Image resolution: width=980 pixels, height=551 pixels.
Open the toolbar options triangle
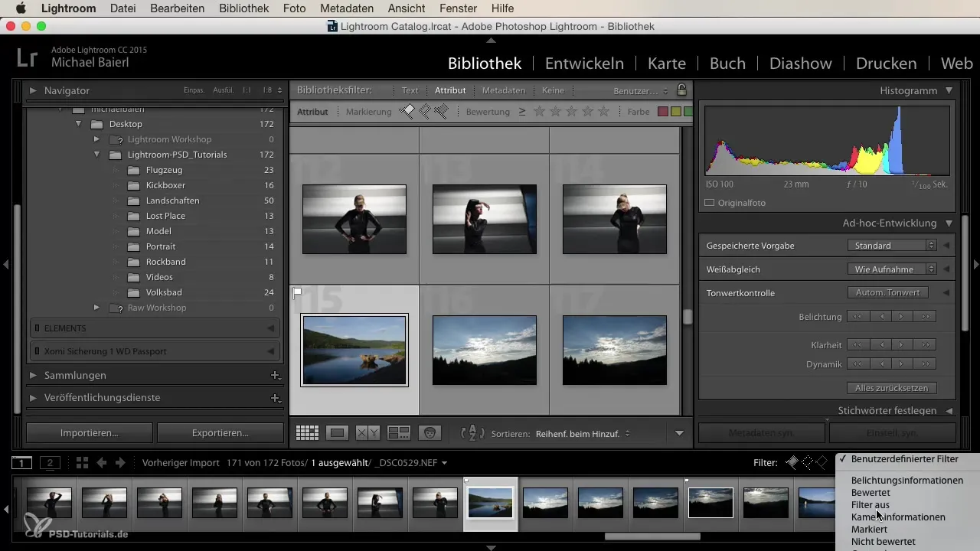(x=679, y=434)
